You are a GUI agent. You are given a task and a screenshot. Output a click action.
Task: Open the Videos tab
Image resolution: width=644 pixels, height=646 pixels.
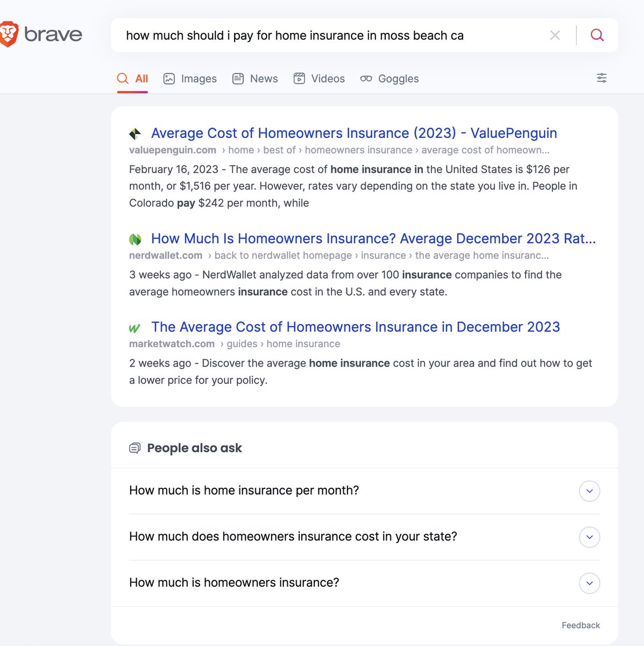[x=319, y=79]
